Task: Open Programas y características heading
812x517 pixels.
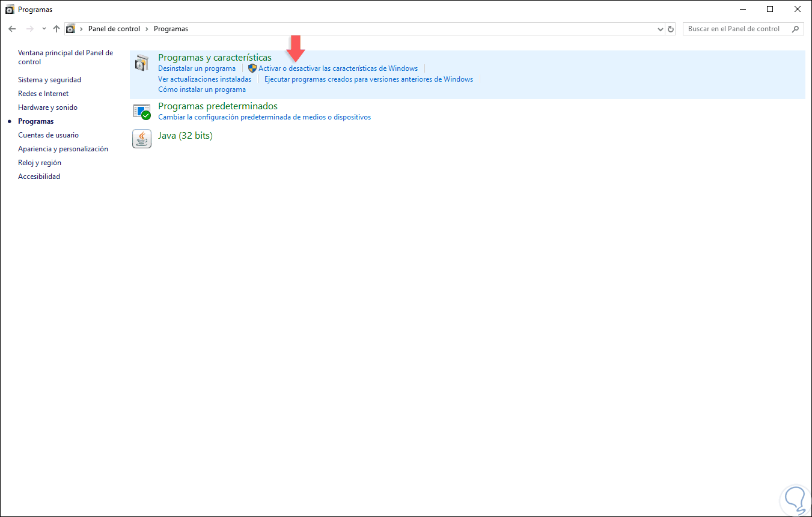Action: pyautogui.click(x=215, y=58)
